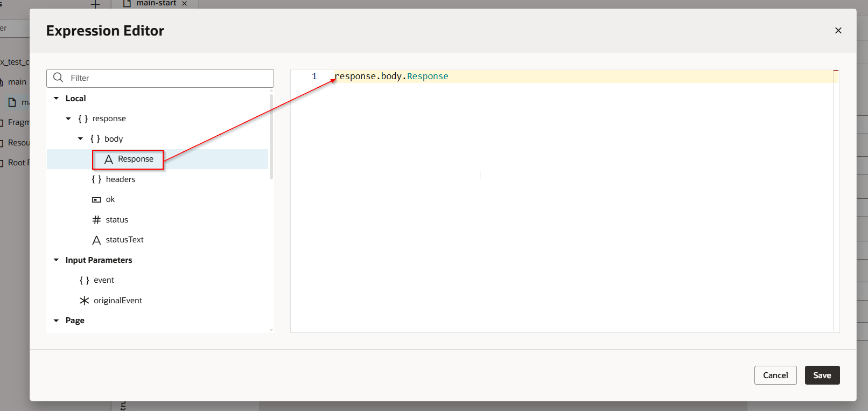Click the response tree label
Image resolution: width=868 pixels, height=411 pixels.
point(109,119)
